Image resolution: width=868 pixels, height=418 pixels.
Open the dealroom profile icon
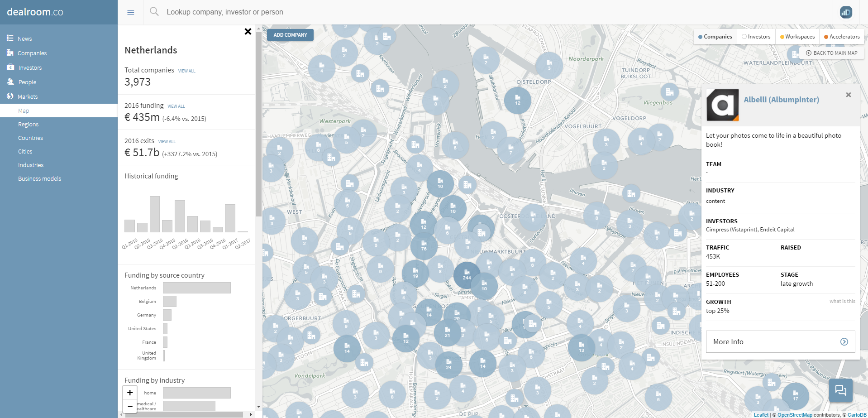coord(846,12)
